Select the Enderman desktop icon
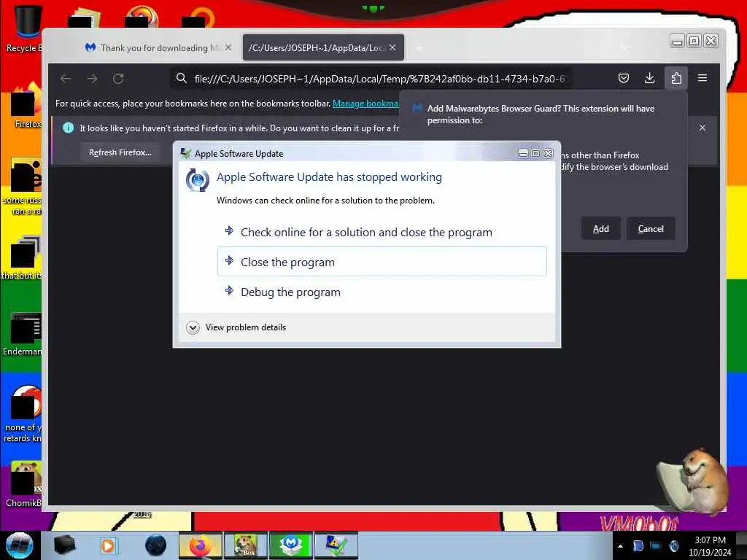 (23, 333)
